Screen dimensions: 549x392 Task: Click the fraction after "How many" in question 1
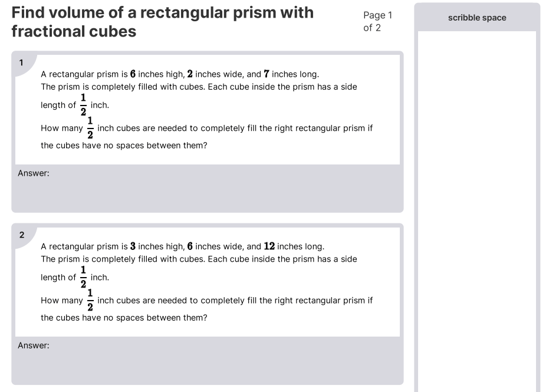point(90,127)
